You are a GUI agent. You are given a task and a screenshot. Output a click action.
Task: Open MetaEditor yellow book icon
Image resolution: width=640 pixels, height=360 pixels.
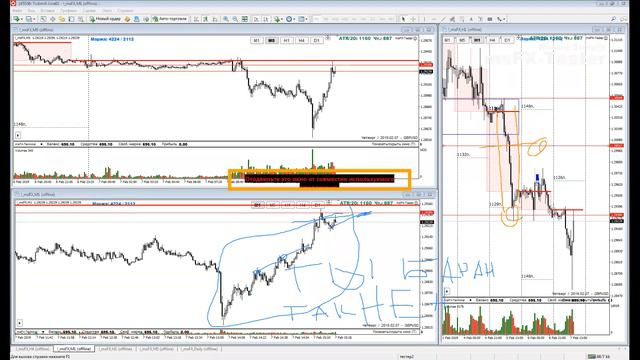click(x=127, y=19)
